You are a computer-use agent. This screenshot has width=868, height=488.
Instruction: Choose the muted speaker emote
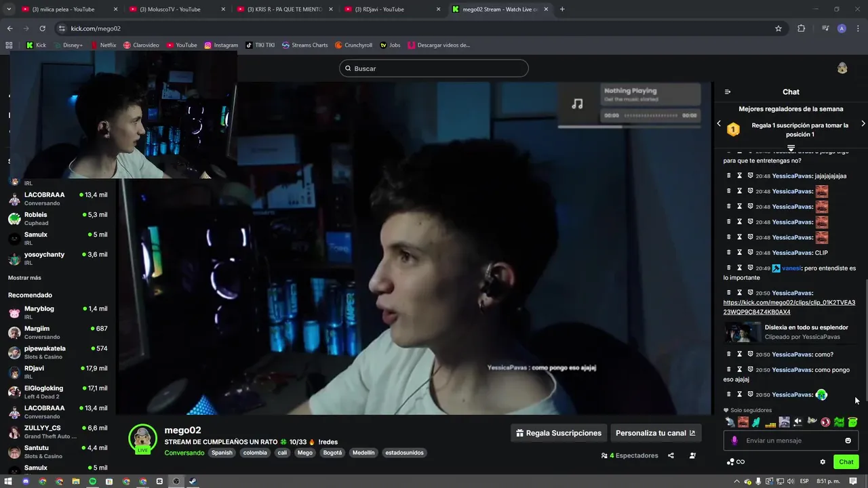pyautogui.click(x=798, y=422)
